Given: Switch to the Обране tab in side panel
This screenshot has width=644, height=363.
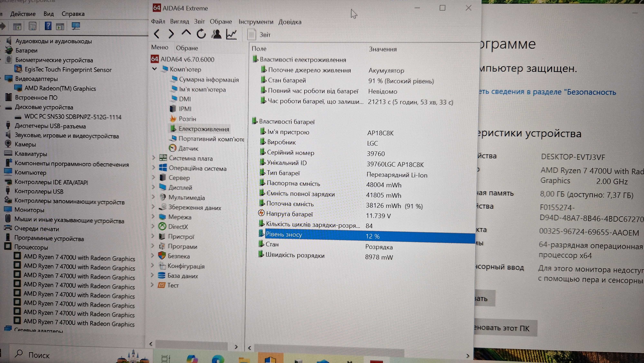Looking at the screenshot, I should pyautogui.click(x=187, y=48).
